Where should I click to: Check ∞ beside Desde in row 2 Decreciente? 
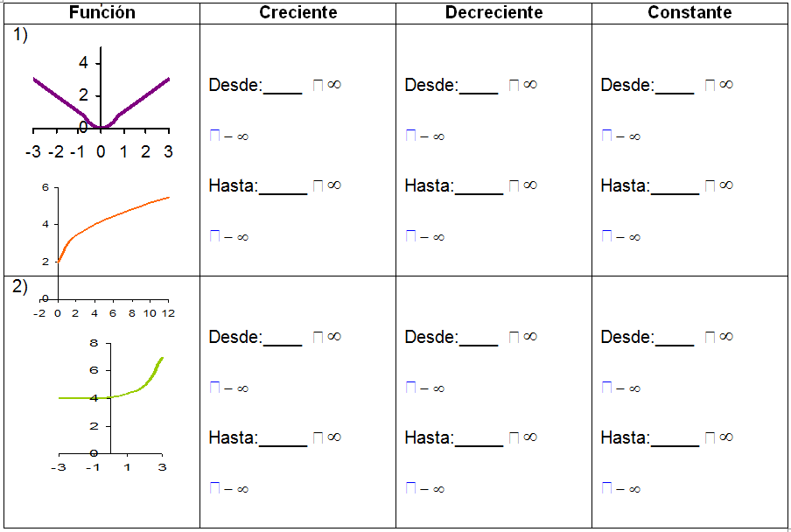click(514, 337)
